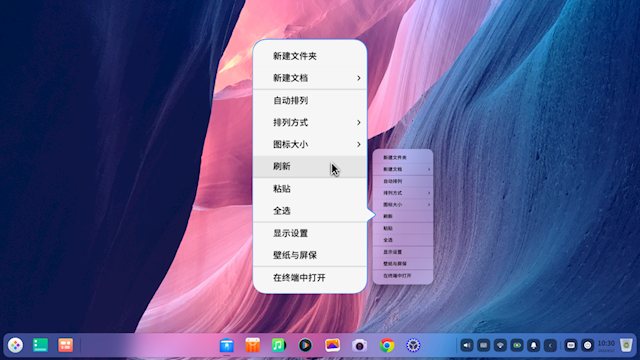Open the system settings gear in the dock

click(413, 345)
